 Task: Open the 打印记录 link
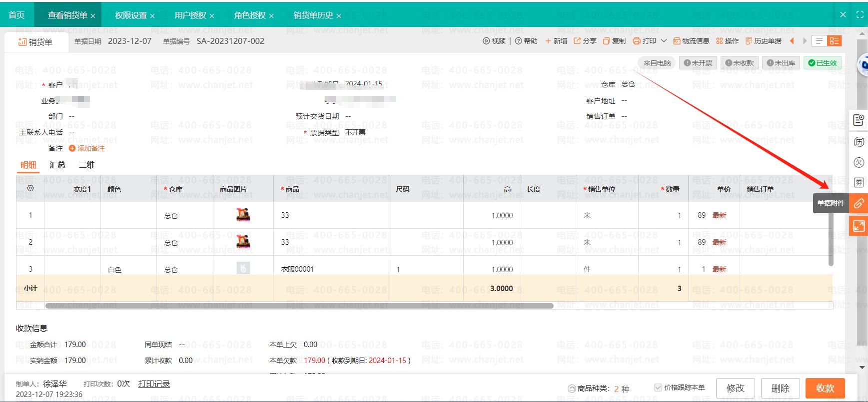pyautogui.click(x=154, y=384)
